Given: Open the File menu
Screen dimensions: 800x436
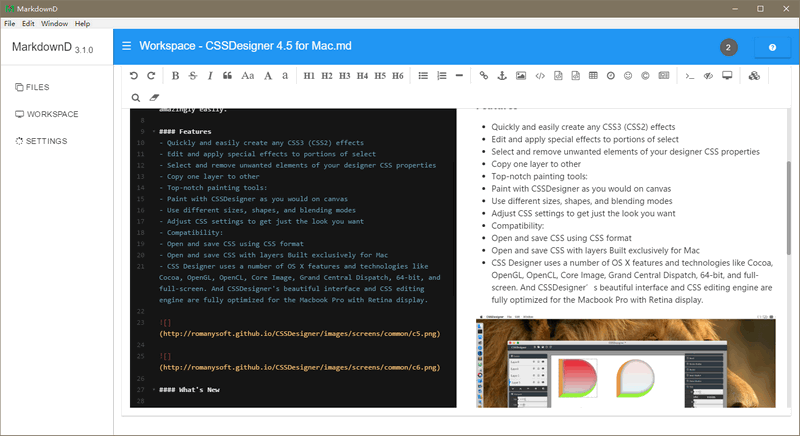Looking at the screenshot, I should pyautogui.click(x=10, y=23).
